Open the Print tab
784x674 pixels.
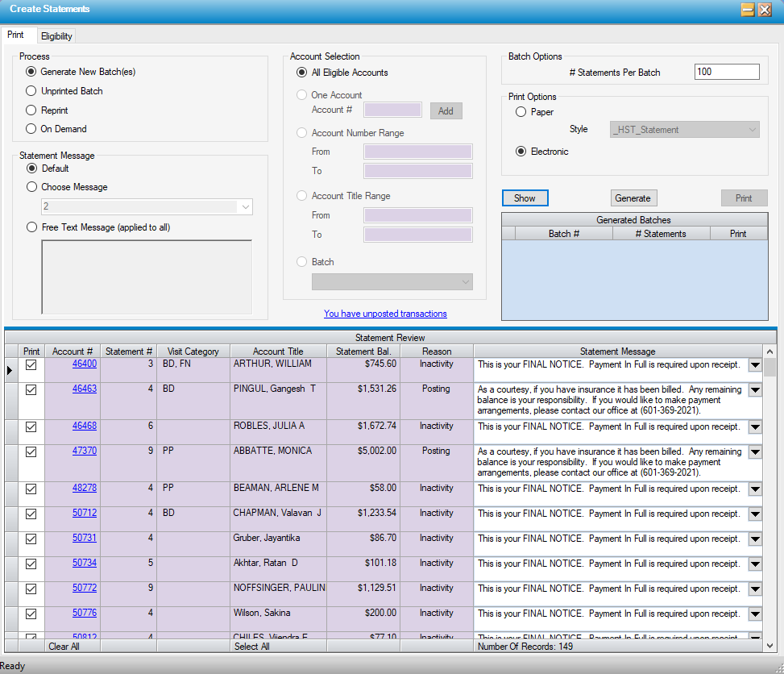(16, 35)
